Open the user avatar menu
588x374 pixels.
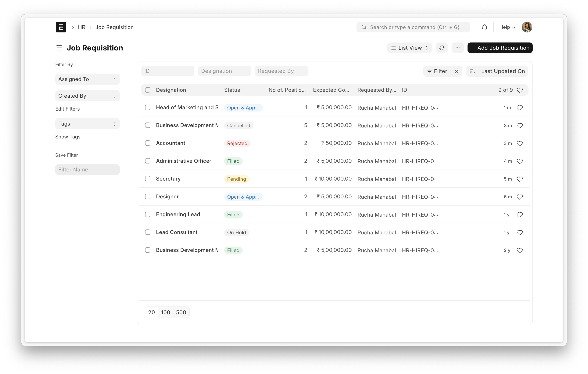(527, 27)
